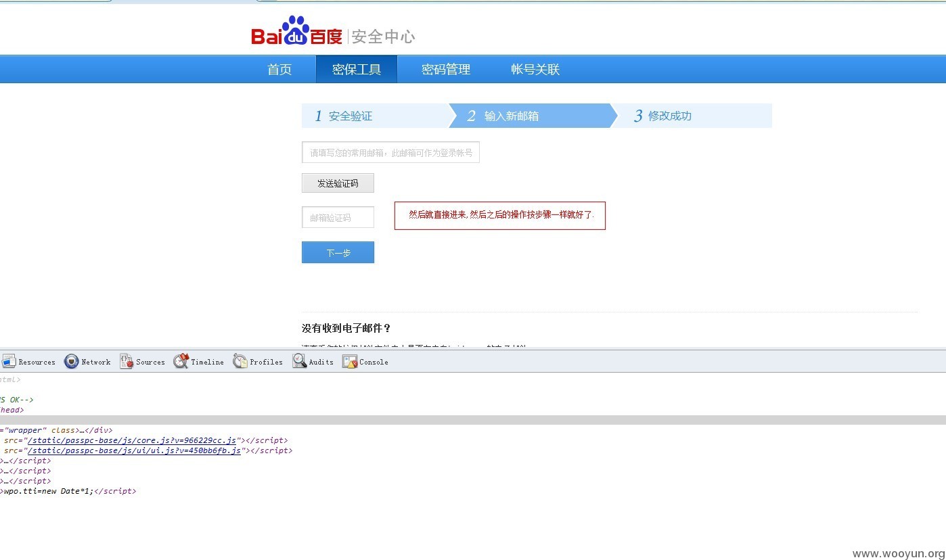Click the 下一步 button

(x=338, y=252)
